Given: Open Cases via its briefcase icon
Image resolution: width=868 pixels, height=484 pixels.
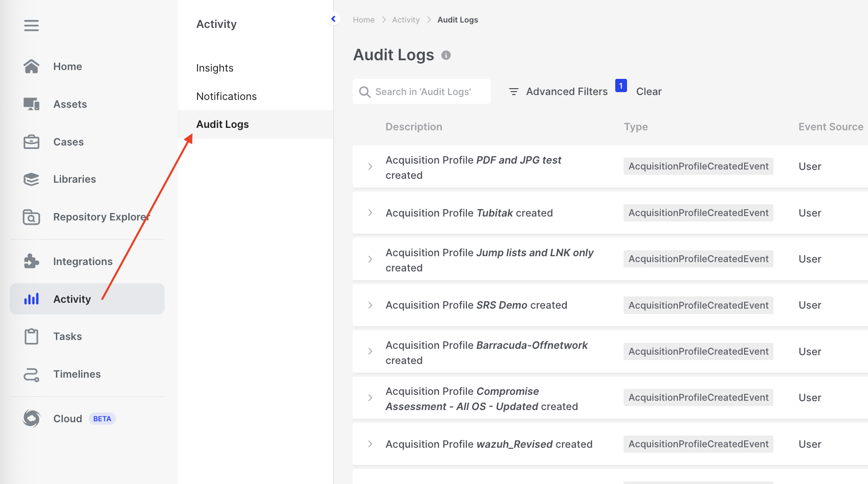Looking at the screenshot, I should 31,142.
